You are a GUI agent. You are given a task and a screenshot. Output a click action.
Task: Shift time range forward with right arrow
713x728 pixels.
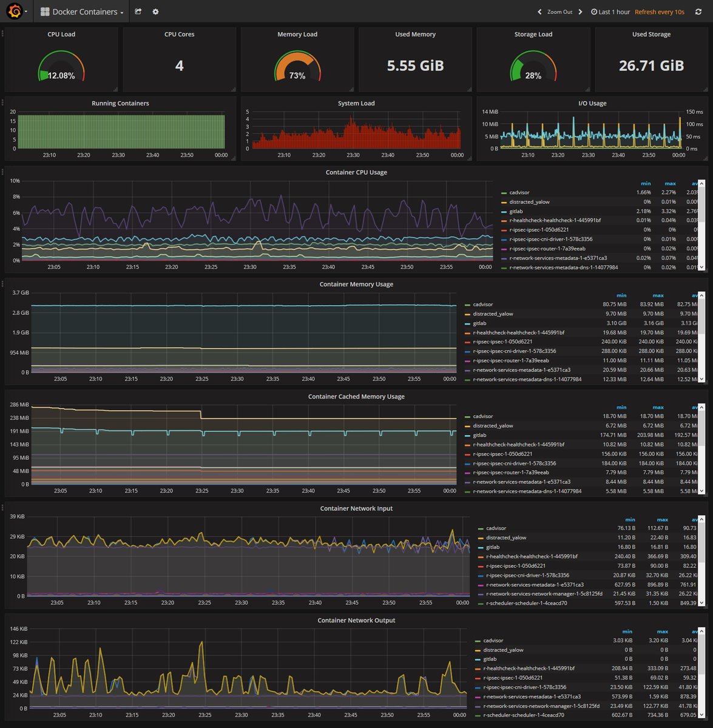[x=580, y=12]
